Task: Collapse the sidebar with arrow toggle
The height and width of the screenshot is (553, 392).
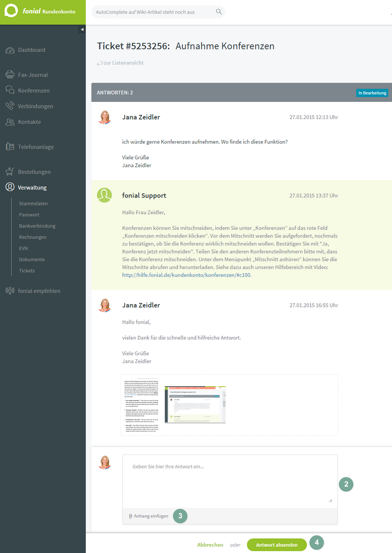Action: pyautogui.click(x=82, y=29)
